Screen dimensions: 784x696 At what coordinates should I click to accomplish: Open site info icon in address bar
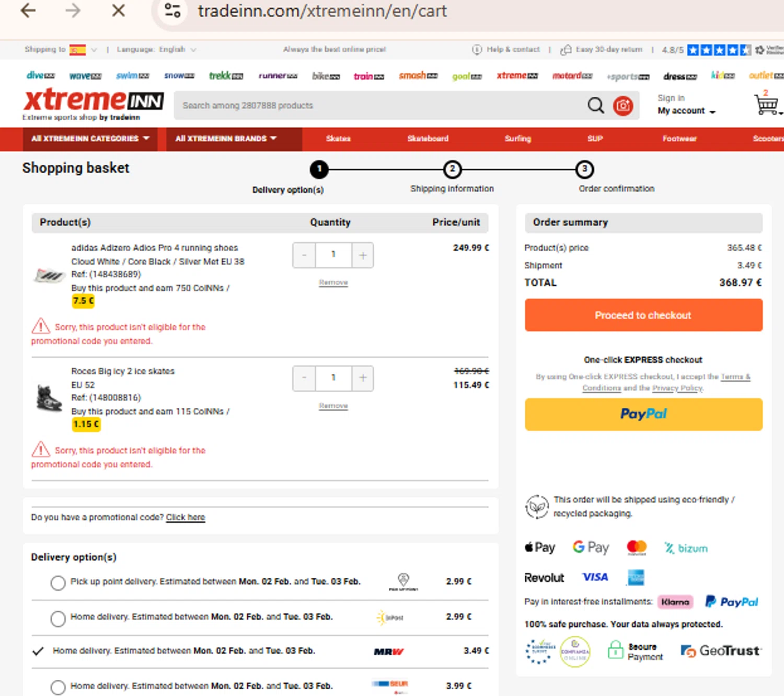point(172,10)
